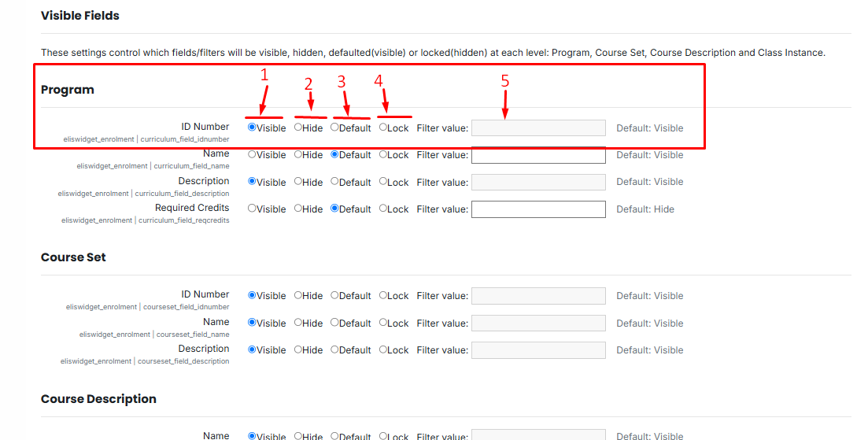Click 'Default: Visible' beside Course Set Name

coord(650,324)
